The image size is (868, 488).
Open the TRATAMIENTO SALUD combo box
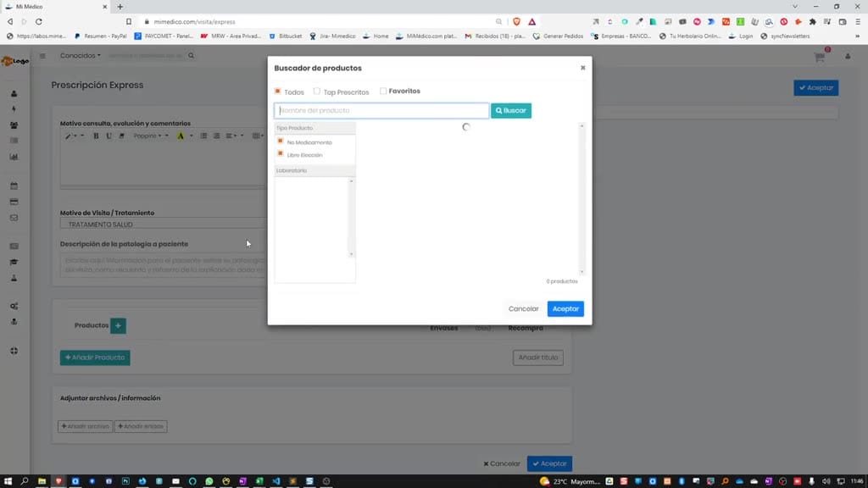coord(164,224)
